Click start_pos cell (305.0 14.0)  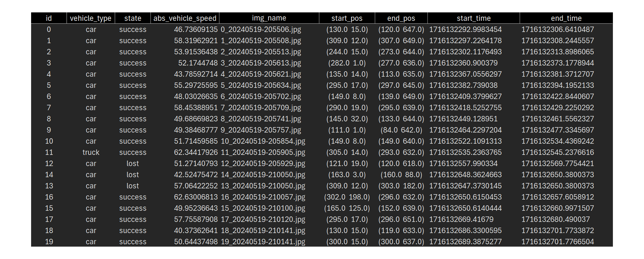coord(347,152)
